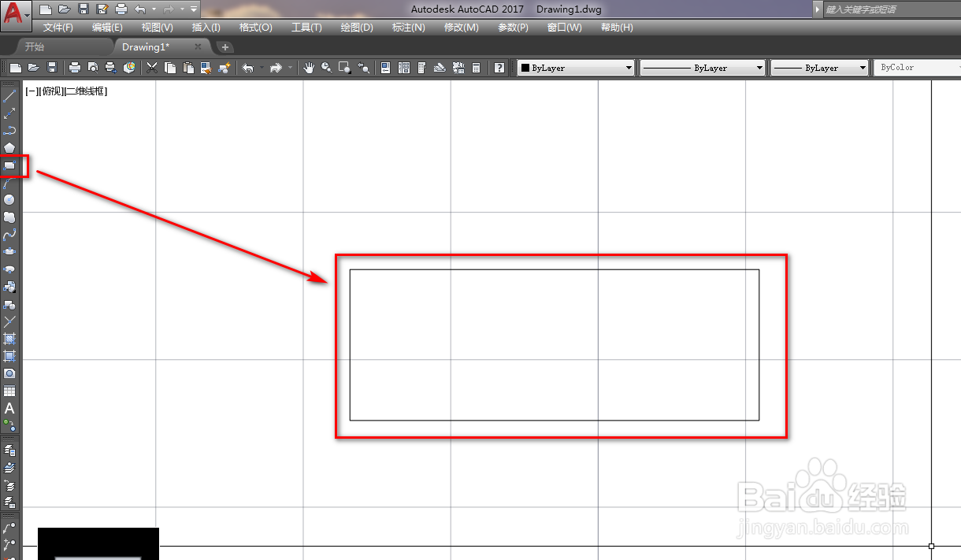Click the Zoom Previous icon
This screenshot has width=961, height=560.
pyautogui.click(x=364, y=68)
